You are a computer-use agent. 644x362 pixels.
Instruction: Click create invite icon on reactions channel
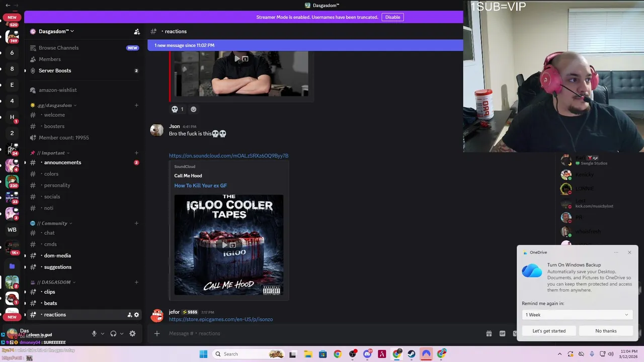pyautogui.click(x=129, y=315)
